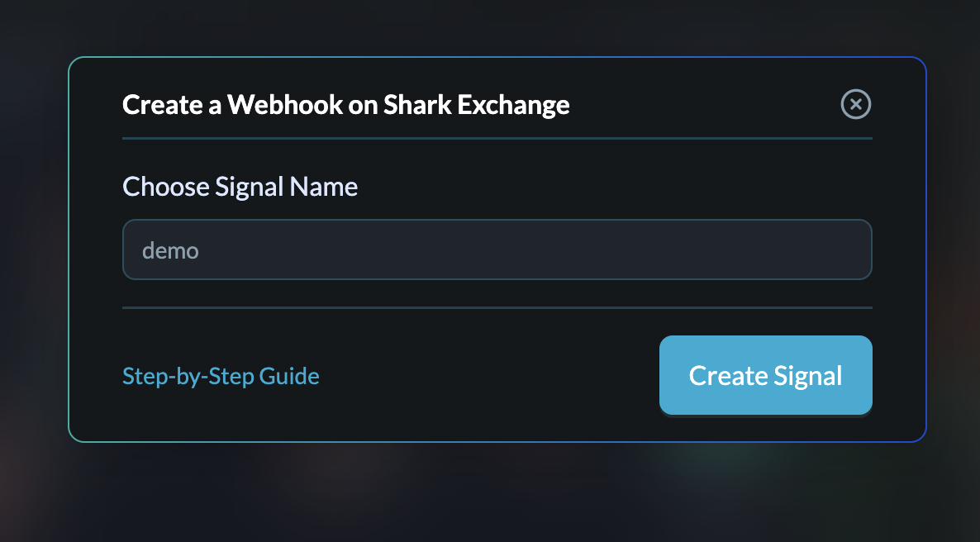The width and height of the screenshot is (980, 542).
Task: Select the signal name text box
Action: coord(497,250)
